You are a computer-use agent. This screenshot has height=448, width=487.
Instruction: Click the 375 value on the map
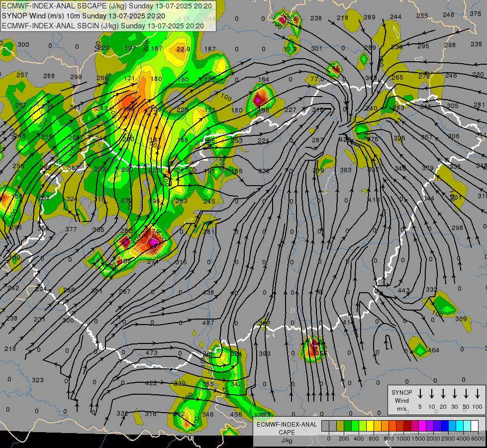coord(476,13)
